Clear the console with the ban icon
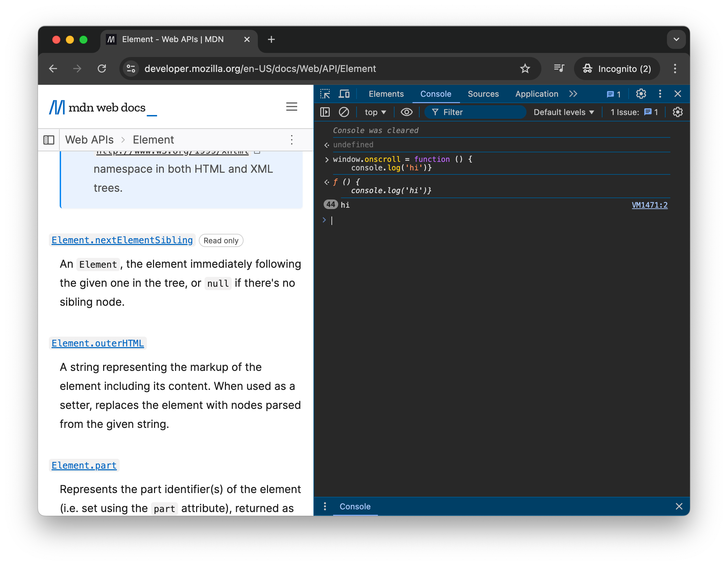The width and height of the screenshot is (728, 566). click(344, 112)
